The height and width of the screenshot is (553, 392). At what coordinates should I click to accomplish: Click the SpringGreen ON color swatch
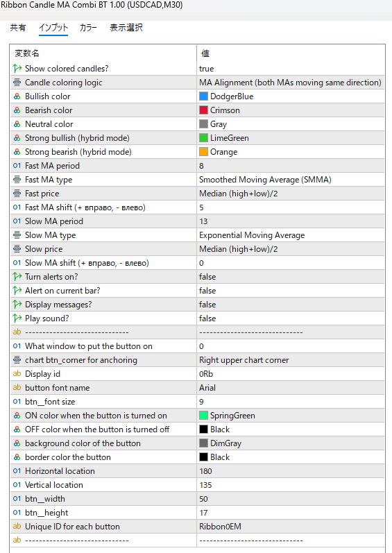pos(203,416)
